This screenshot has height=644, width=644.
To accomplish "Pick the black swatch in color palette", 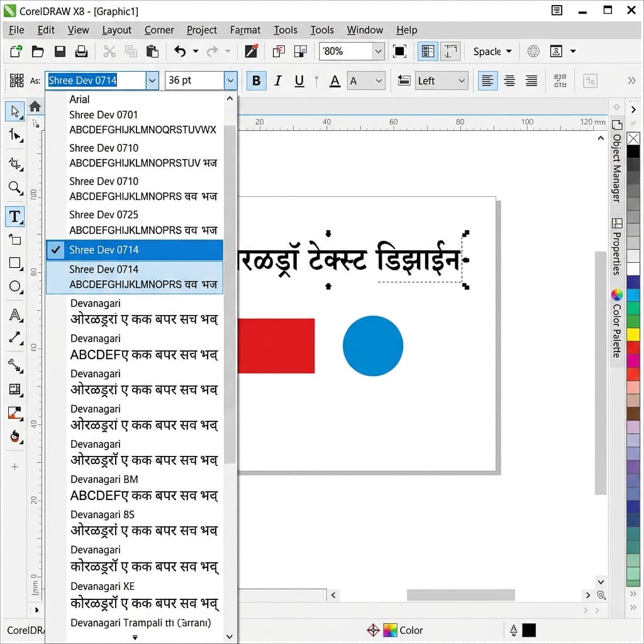I will (633, 152).
